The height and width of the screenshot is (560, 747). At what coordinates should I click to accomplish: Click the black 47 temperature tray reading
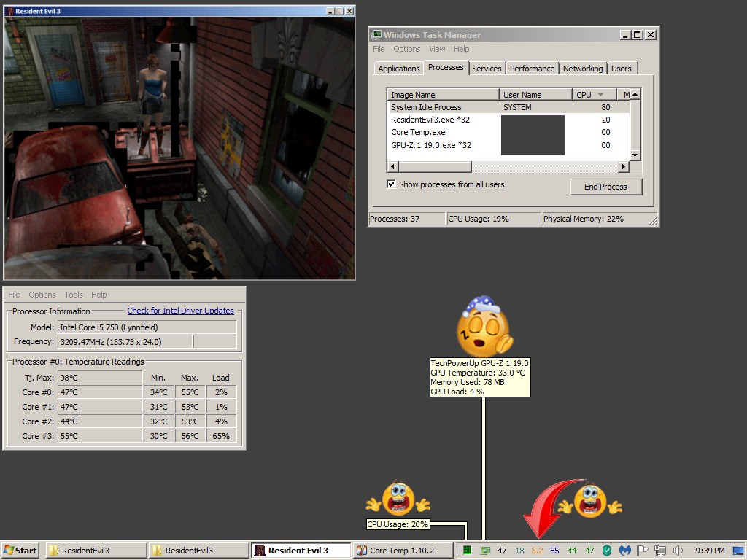point(502,551)
